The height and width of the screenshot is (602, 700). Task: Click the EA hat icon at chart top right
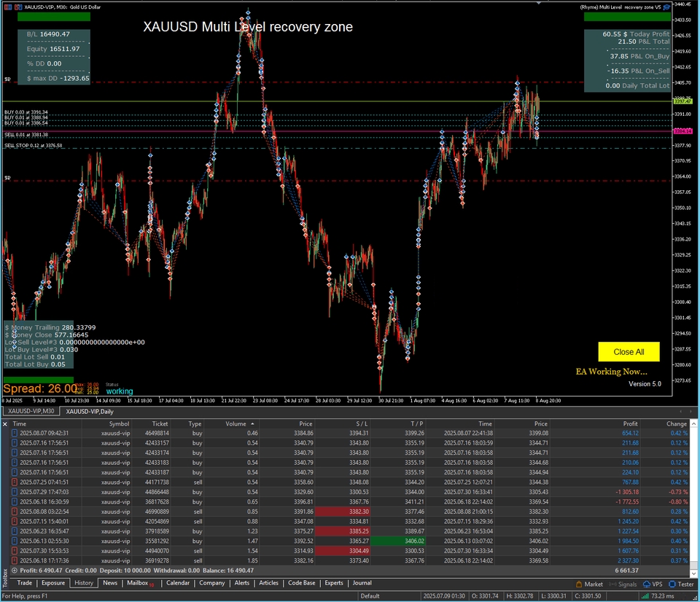[666, 7]
